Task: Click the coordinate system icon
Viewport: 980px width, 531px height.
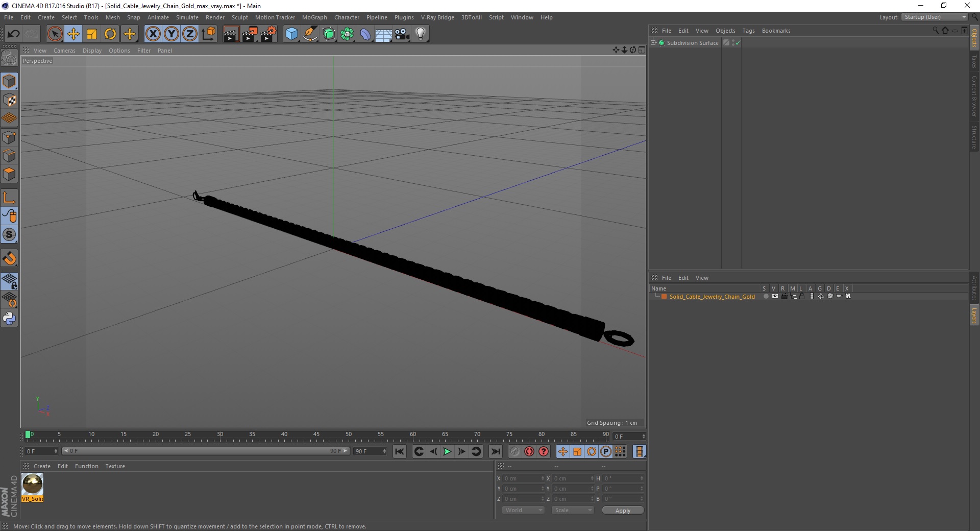Action: pos(208,34)
